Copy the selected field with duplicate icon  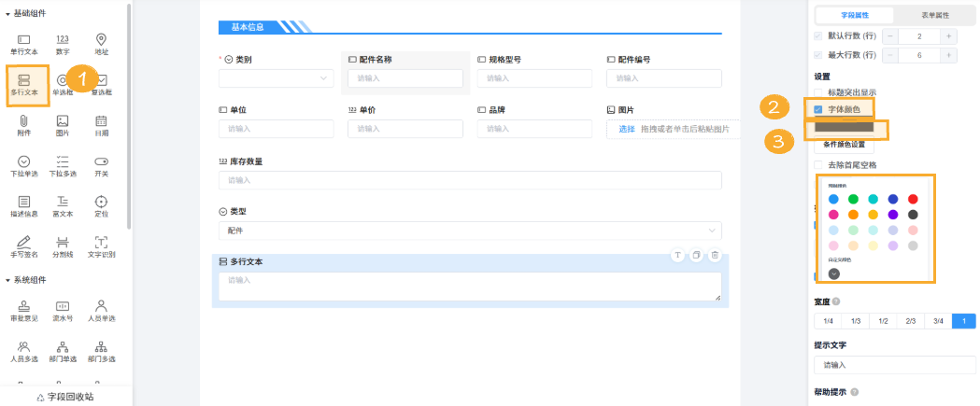click(x=696, y=255)
